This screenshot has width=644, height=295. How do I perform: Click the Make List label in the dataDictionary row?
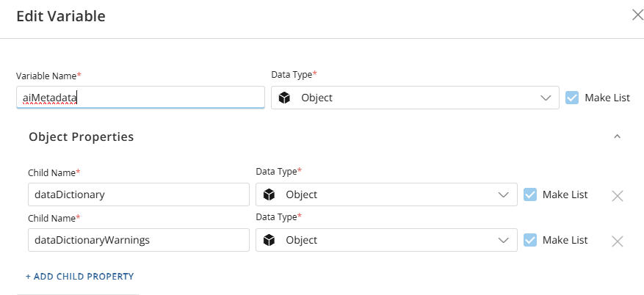pyautogui.click(x=565, y=194)
